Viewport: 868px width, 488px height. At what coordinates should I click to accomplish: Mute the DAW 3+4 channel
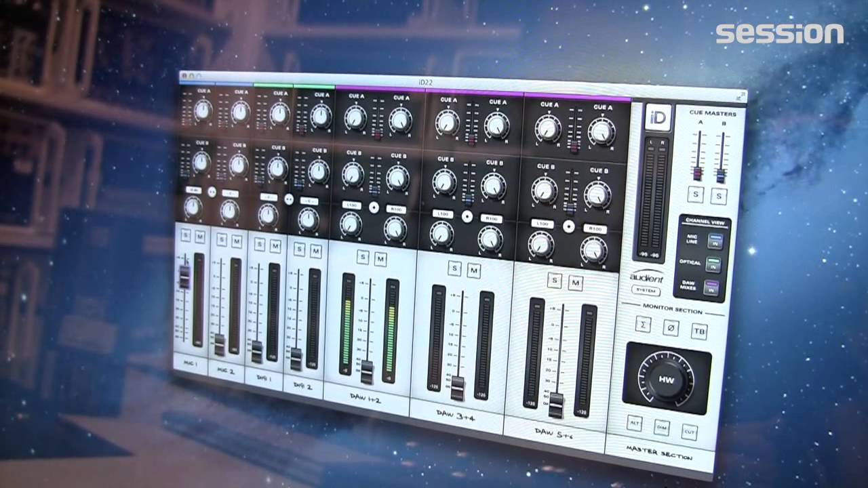473,270
